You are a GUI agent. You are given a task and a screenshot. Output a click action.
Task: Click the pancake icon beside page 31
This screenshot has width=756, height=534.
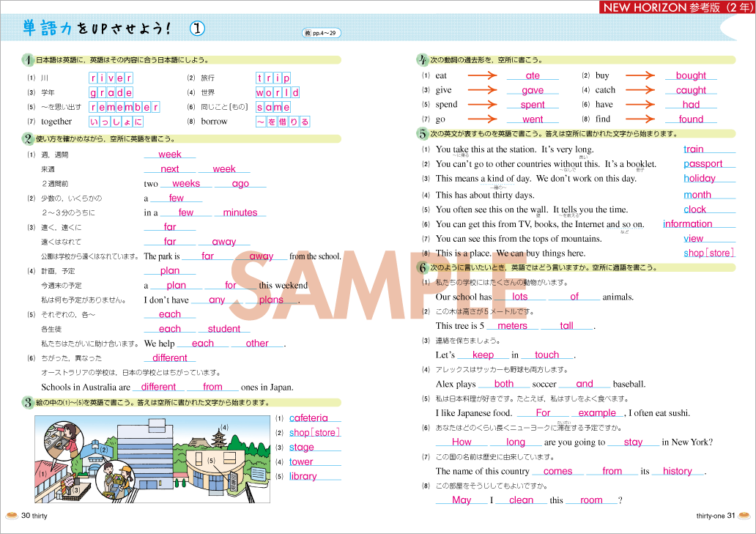click(x=744, y=515)
